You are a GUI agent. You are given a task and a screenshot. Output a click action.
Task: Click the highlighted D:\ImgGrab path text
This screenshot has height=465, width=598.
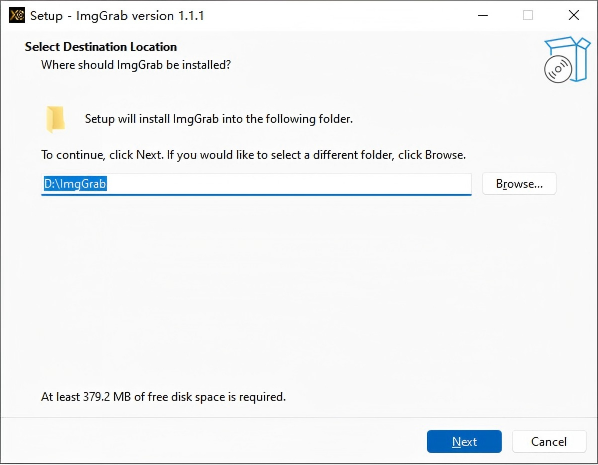click(75, 184)
